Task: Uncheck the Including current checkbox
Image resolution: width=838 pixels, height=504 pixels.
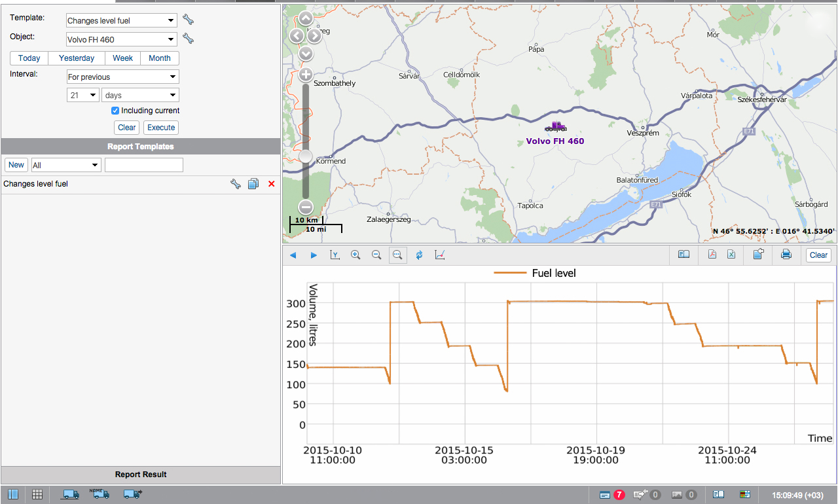Action: coord(115,111)
